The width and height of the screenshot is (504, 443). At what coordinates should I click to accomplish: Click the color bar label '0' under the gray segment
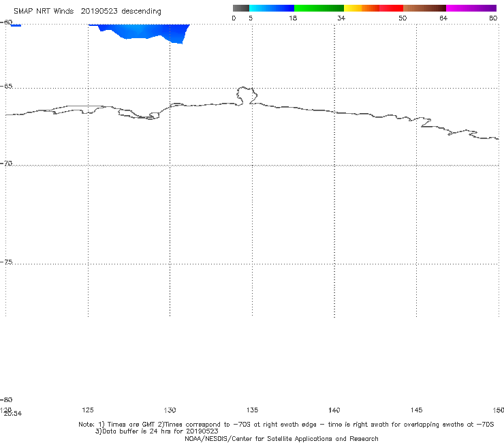[234, 18]
